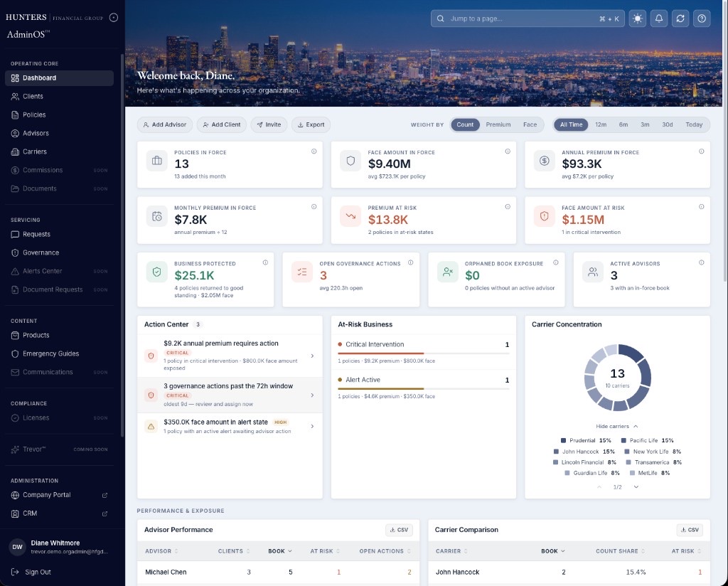Viewport: 728px width, 586px height.
Task: Open the help question mark icon
Action: click(x=702, y=18)
